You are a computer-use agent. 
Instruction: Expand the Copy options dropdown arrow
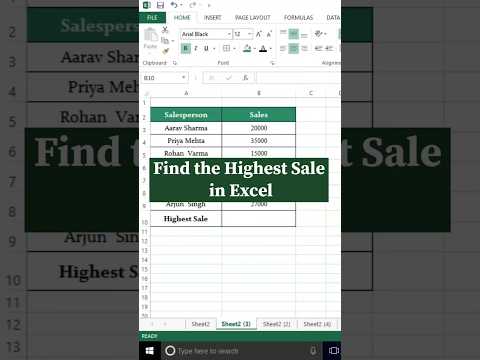coord(173,41)
